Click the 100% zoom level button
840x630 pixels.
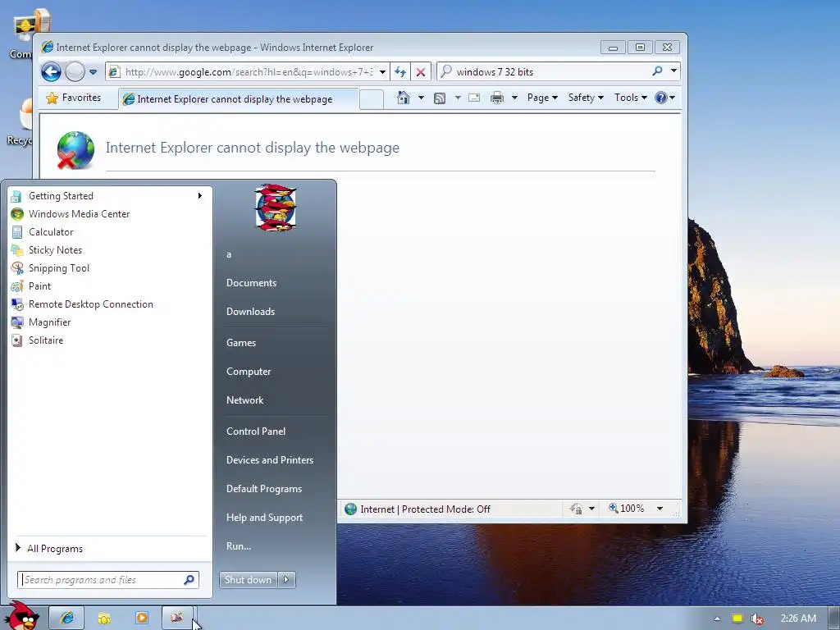627,509
